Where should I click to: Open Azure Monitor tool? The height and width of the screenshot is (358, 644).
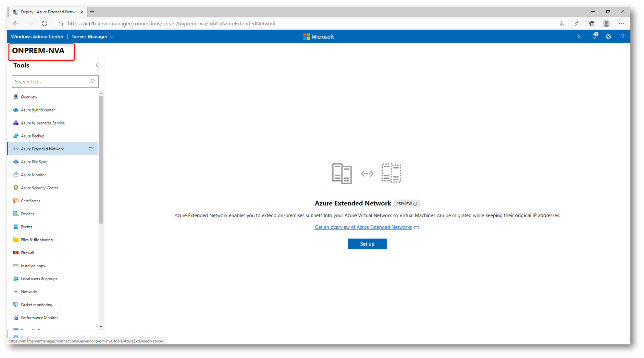[53, 175]
